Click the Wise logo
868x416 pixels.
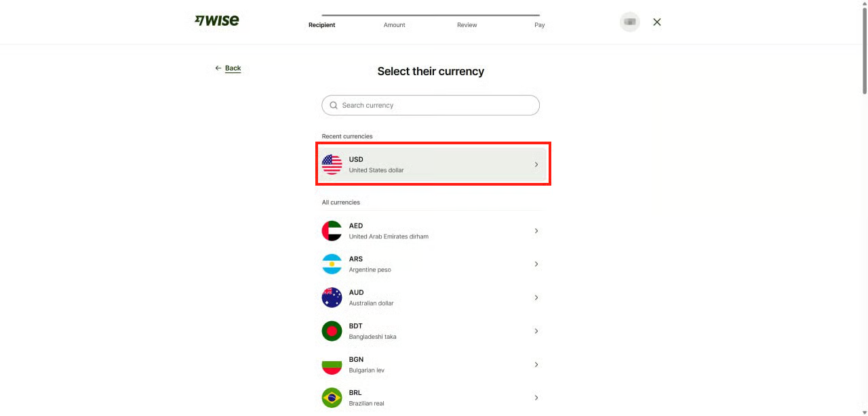[x=217, y=21]
